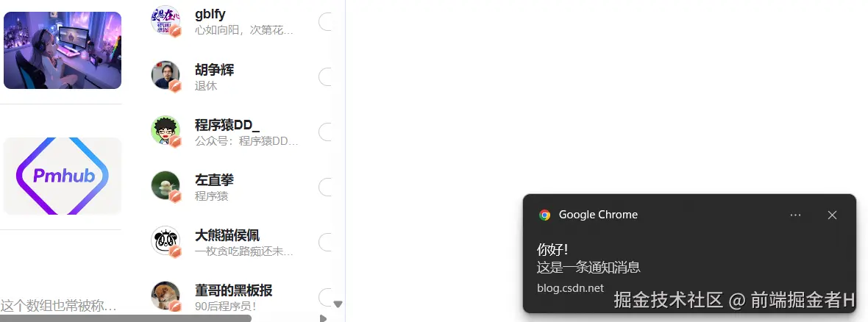Open the 大熊猫侯佩 user name link
The width and height of the screenshot is (868, 322).
(227, 235)
